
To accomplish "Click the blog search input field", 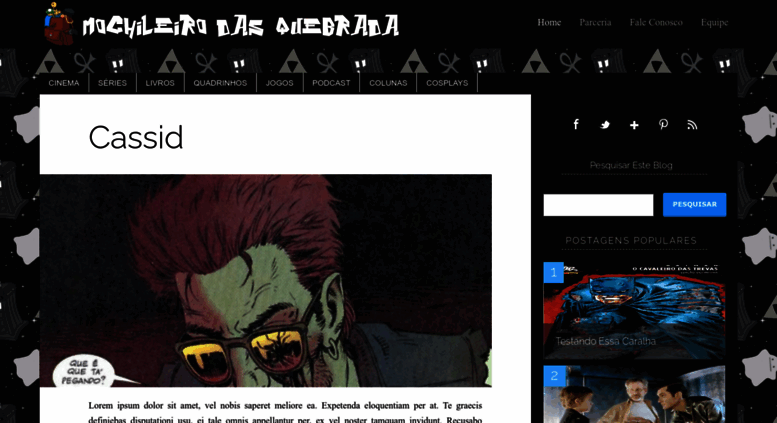I will click(x=598, y=205).
